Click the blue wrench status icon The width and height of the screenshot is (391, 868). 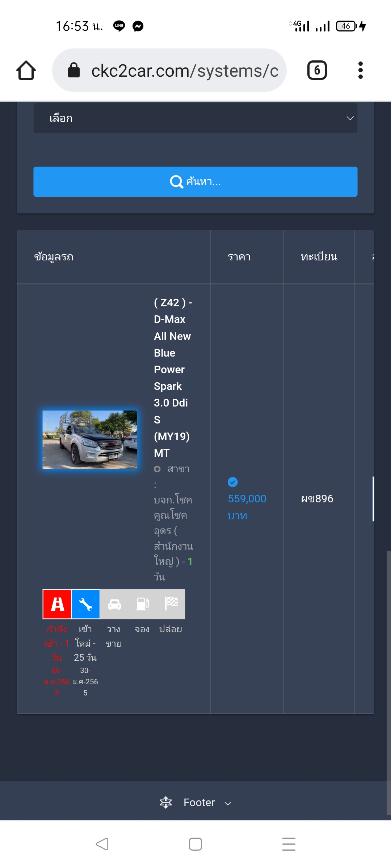pos(85,604)
